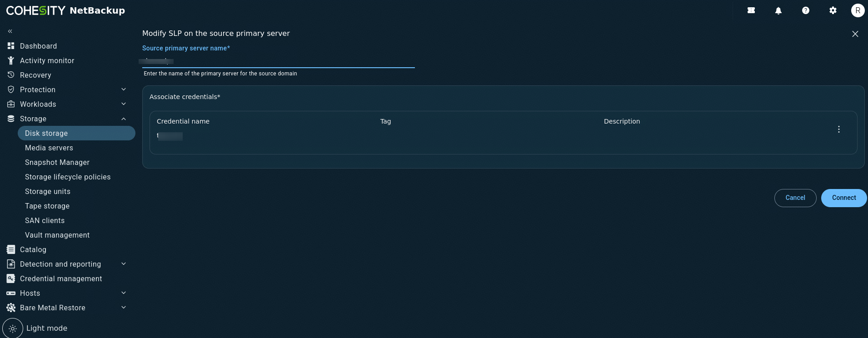The image size is (868, 338).
Task: Open SAN clients
Action: pos(45,220)
